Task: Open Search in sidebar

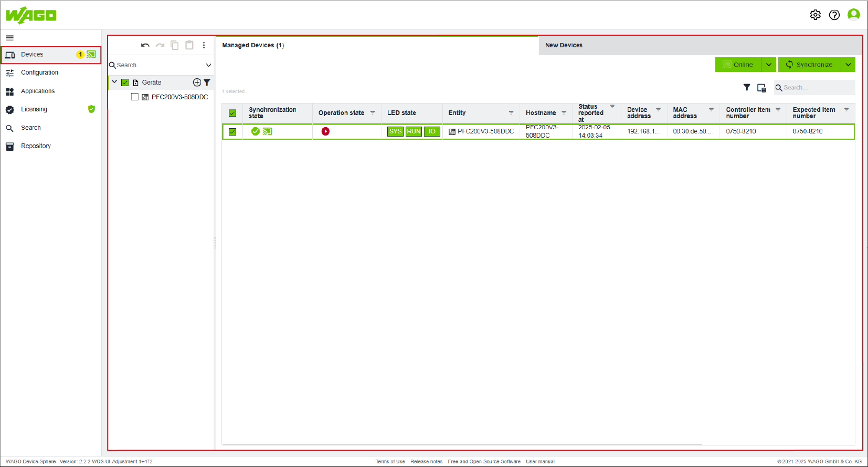Action: 51,128
